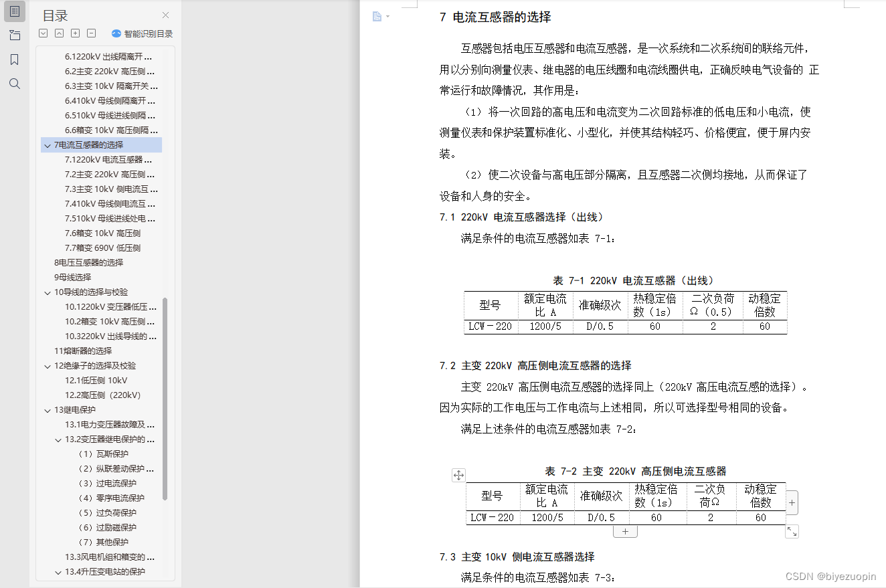Image resolution: width=886 pixels, height=588 pixels.
Task: Click the 表 7-1 220kV 电流互感器 caption
Action: [634, 280]
